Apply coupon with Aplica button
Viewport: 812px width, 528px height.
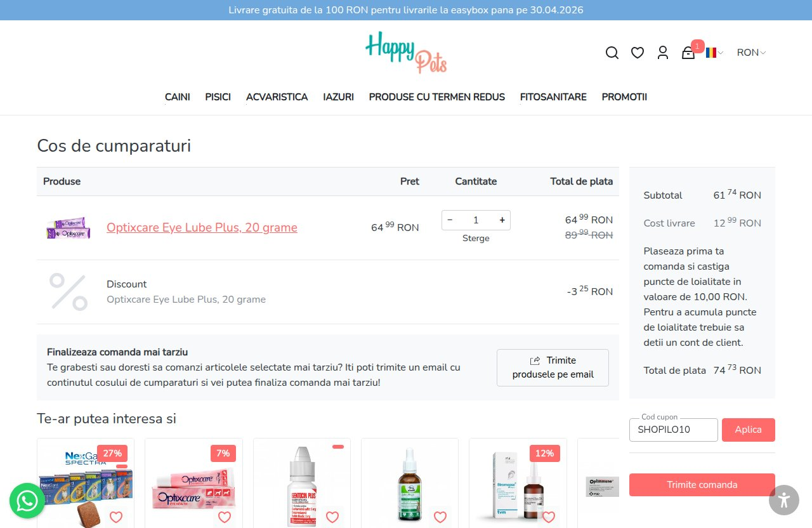(x=749, y=430)
